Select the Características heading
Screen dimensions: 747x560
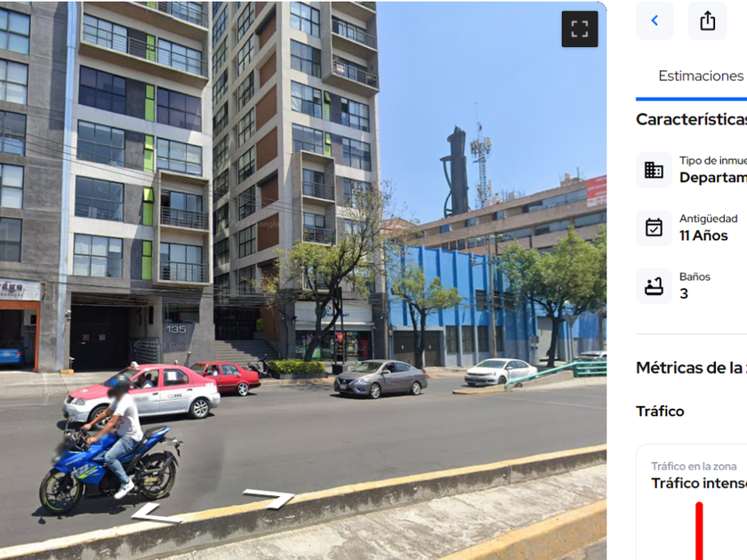(x=691, y=119)
